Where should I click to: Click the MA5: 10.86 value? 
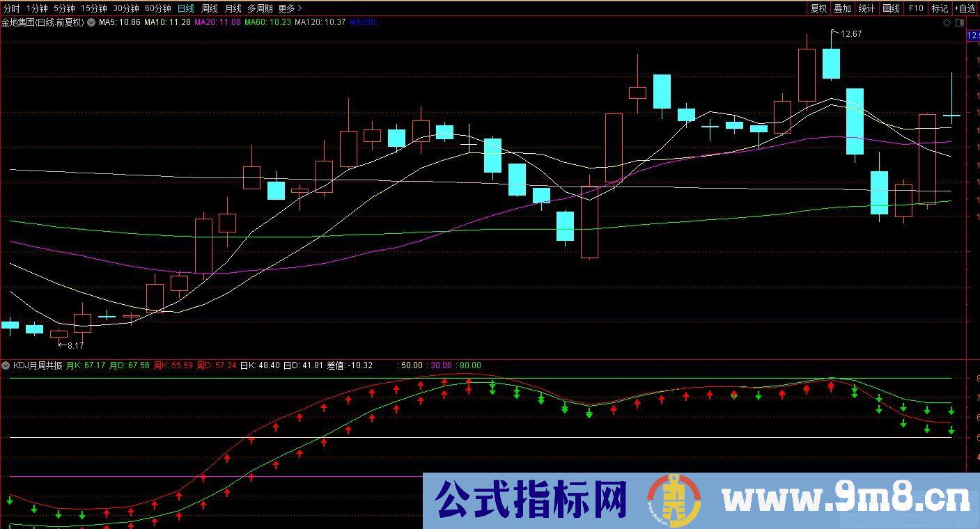(120, 22)
